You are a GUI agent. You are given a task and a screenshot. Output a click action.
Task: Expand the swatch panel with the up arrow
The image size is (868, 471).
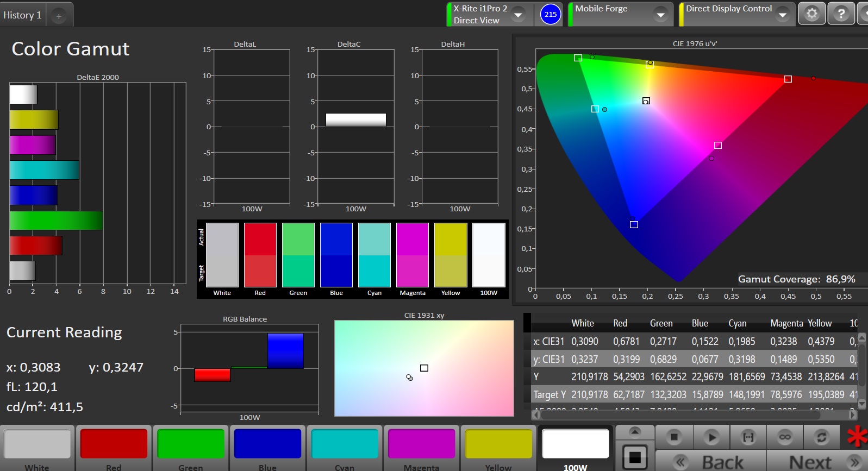tap(634, 432)
